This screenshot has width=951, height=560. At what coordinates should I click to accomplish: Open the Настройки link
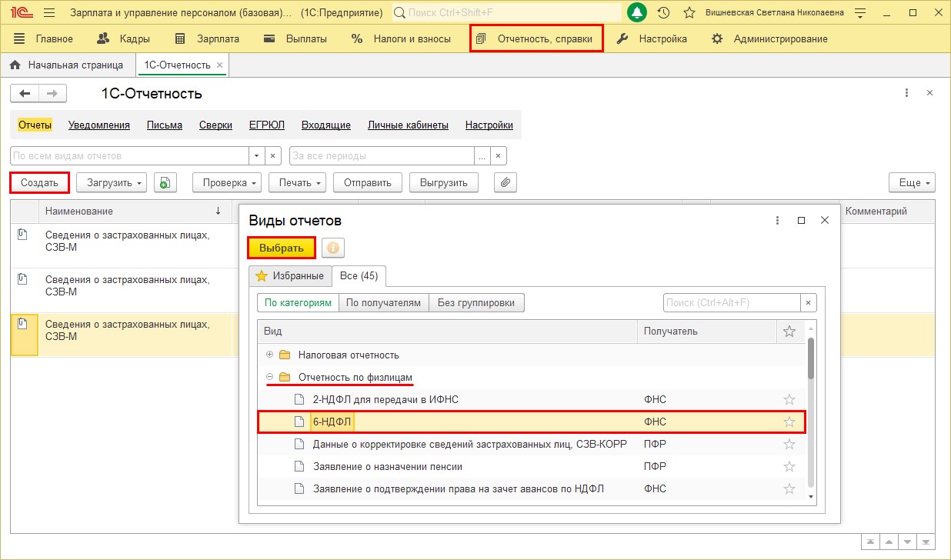coord(489,125)
